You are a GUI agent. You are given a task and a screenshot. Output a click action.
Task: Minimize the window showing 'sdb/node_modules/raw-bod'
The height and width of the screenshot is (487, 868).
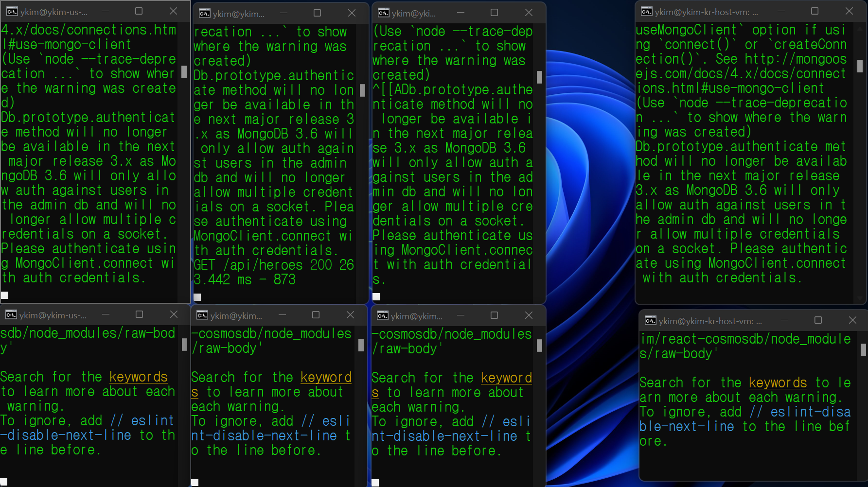[x=106, y=314]
